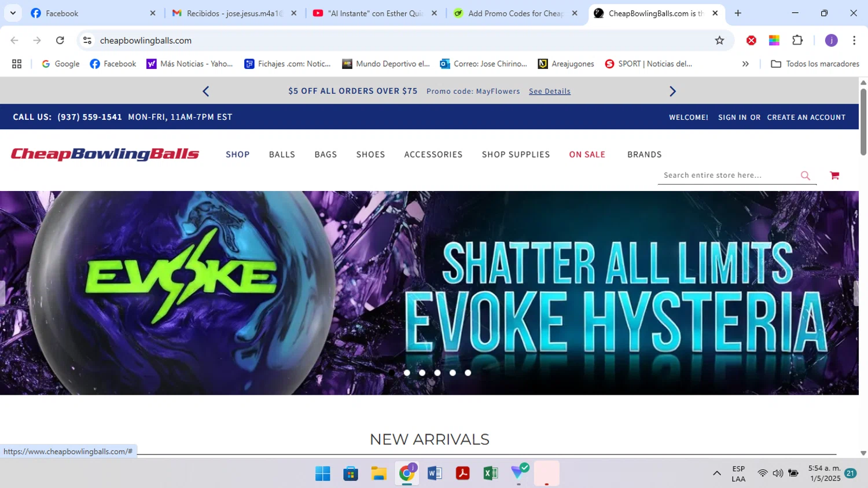Click the colorful grid extension icon
The height and width of the screenshot is (488, 868).
point(774,41)
